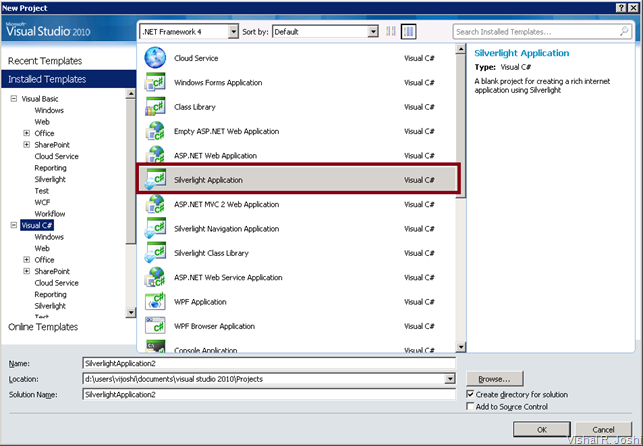Image resolution: width=643 pixels, height=446 pixels.
Task: Click the Solution Name input field
Action: 269,394
